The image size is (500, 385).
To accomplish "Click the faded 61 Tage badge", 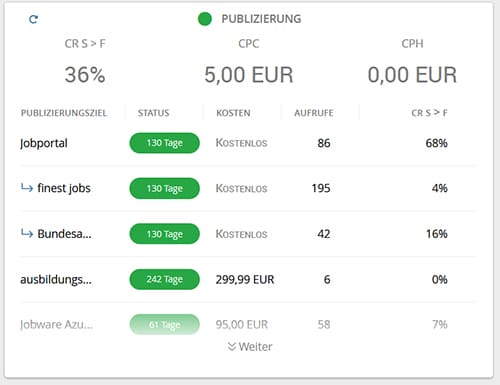I will [x=165, y=324].
